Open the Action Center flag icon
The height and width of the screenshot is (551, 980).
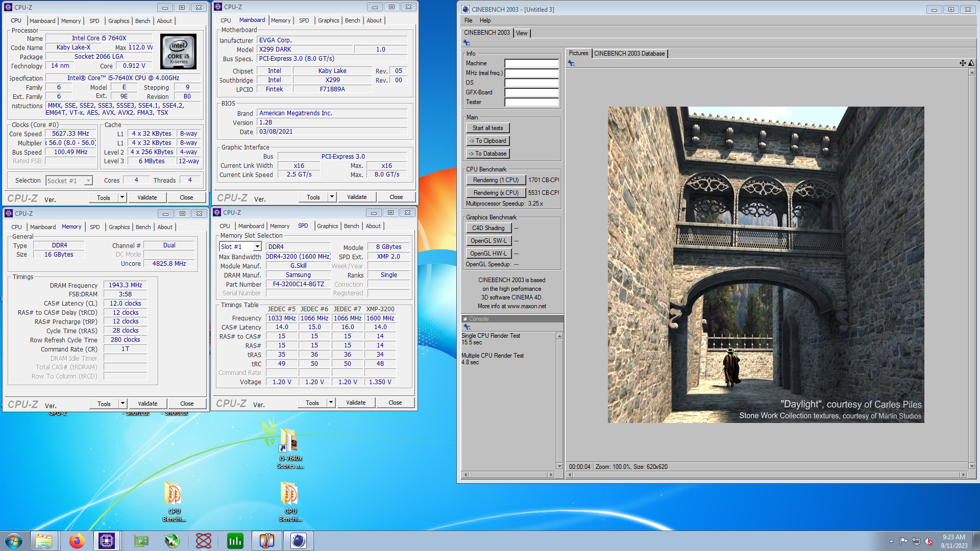point(904,541)
